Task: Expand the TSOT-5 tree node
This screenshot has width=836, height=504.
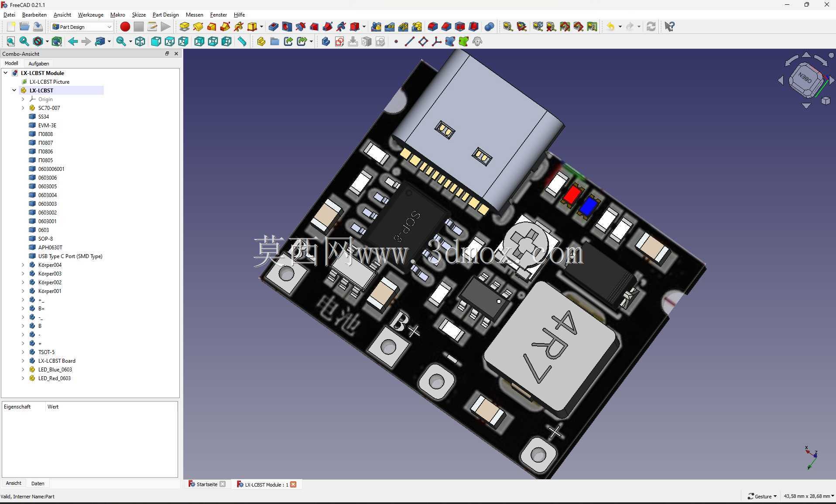Action: coord(23,352)
